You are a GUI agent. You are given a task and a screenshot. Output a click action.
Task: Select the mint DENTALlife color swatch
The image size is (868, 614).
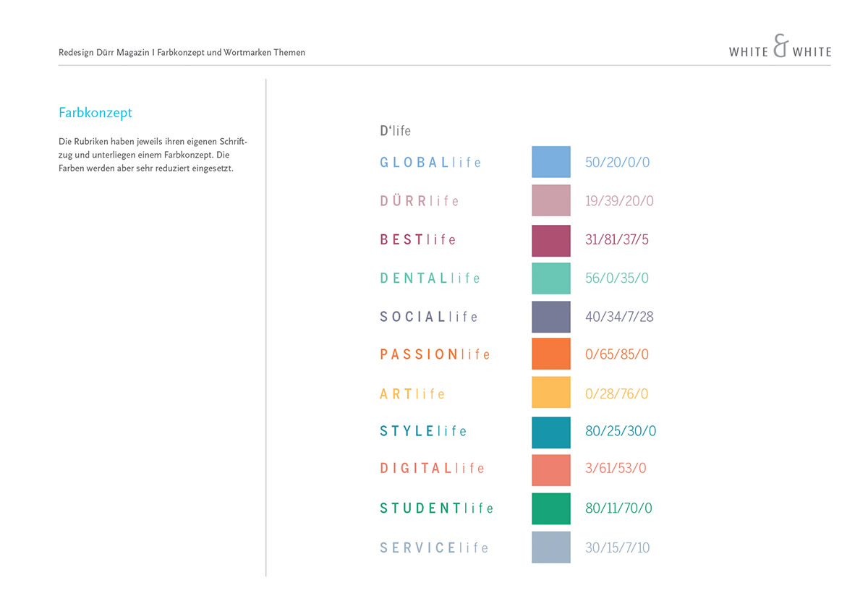550,278
